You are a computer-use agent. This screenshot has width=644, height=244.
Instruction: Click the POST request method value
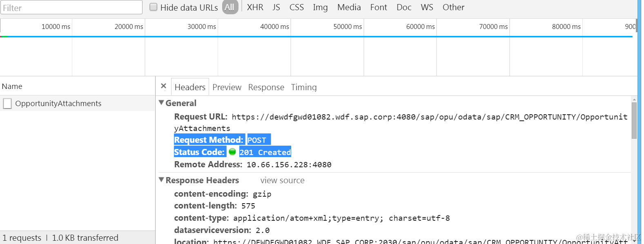(257, 140)
